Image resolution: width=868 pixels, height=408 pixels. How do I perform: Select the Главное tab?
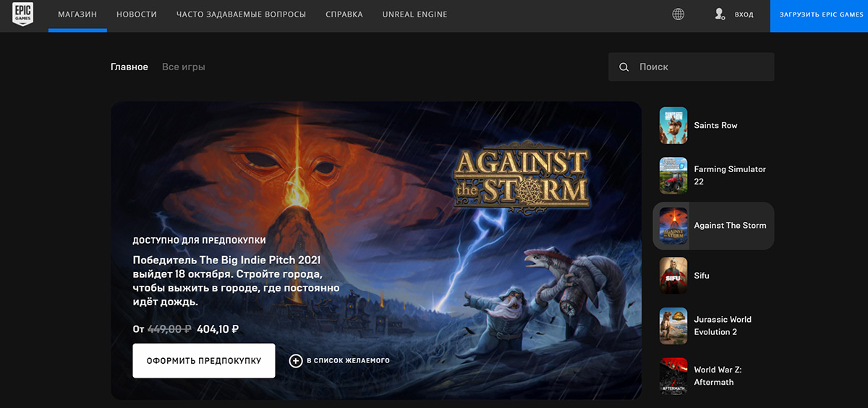point(129,67)
